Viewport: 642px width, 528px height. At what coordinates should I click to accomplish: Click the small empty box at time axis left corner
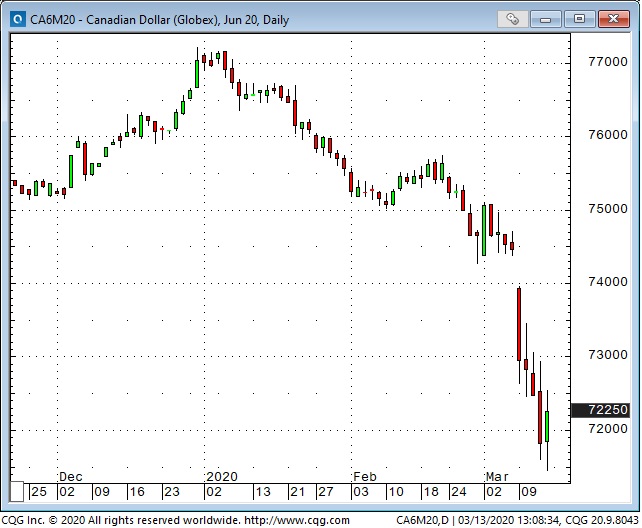coord(17,492)
